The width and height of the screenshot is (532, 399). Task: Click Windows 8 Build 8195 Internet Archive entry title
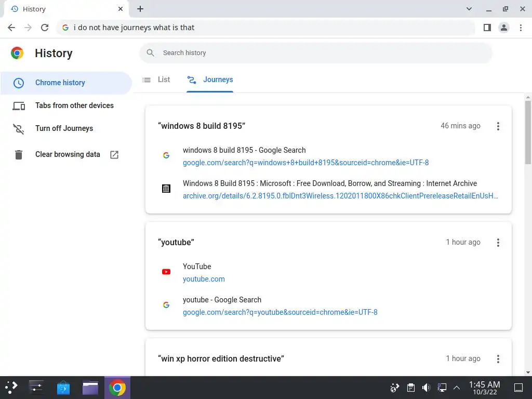click(330, 183)
